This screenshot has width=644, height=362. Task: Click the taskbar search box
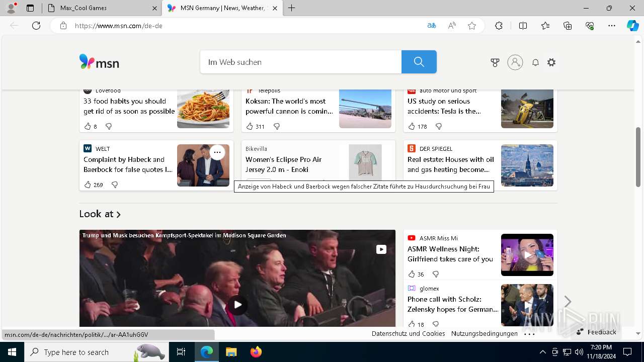coord(96,352)
